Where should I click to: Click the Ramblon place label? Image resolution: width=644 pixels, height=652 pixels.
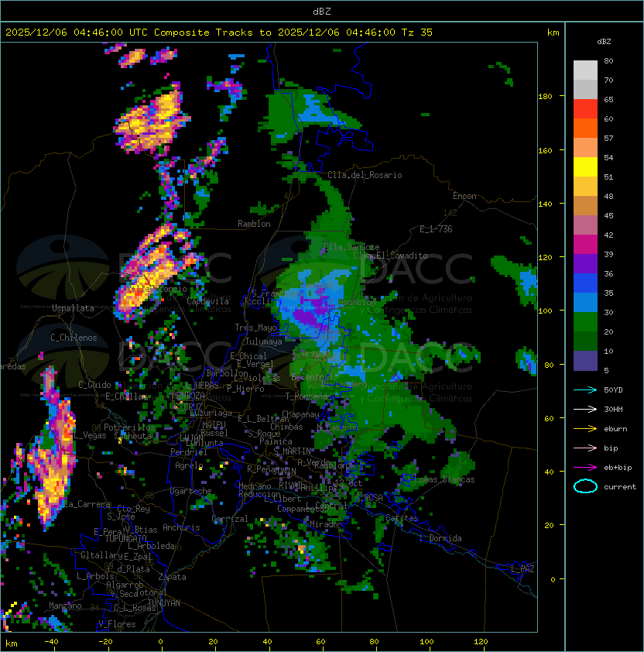[x=254, y=224]
